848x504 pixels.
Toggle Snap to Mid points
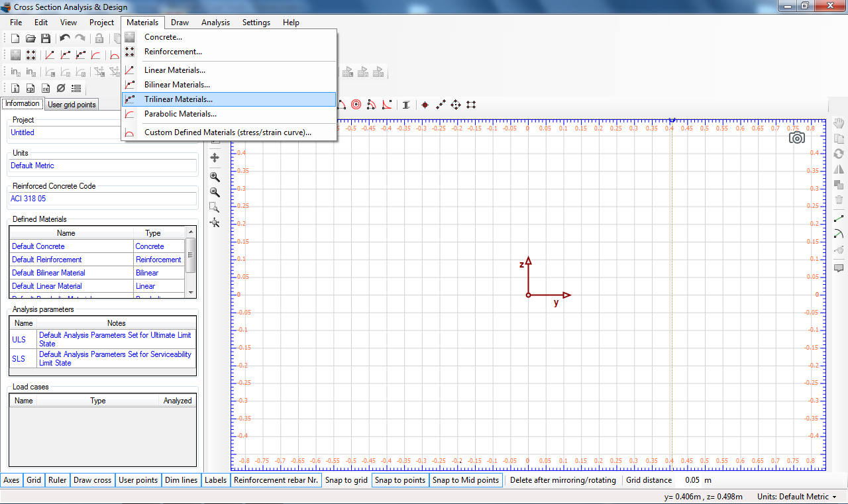(x=466, y=480)
